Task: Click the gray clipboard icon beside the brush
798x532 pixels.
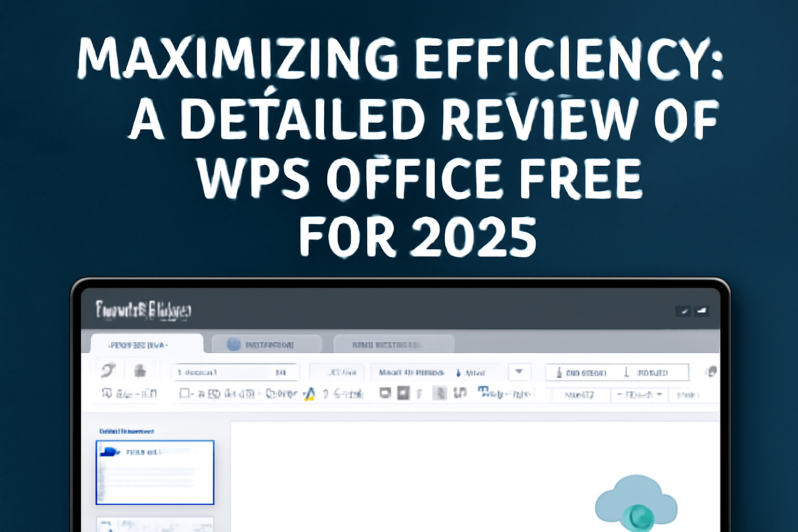Action: coord(140,370)
